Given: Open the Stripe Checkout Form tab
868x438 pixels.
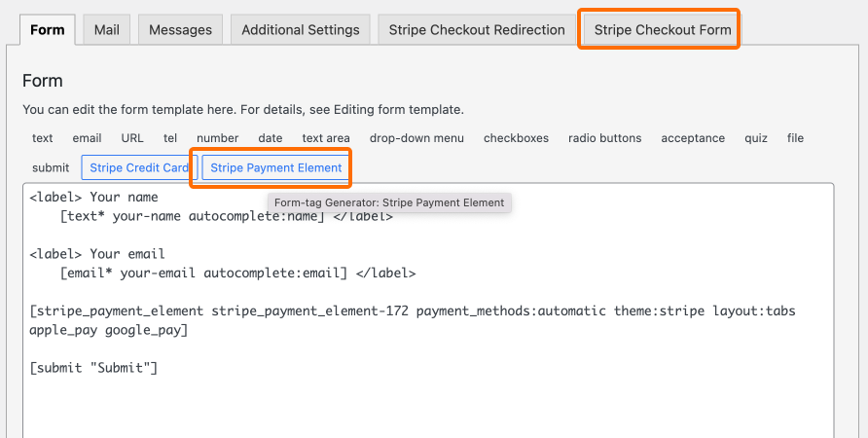Looking at the screenshot, I should click(663, 29).
